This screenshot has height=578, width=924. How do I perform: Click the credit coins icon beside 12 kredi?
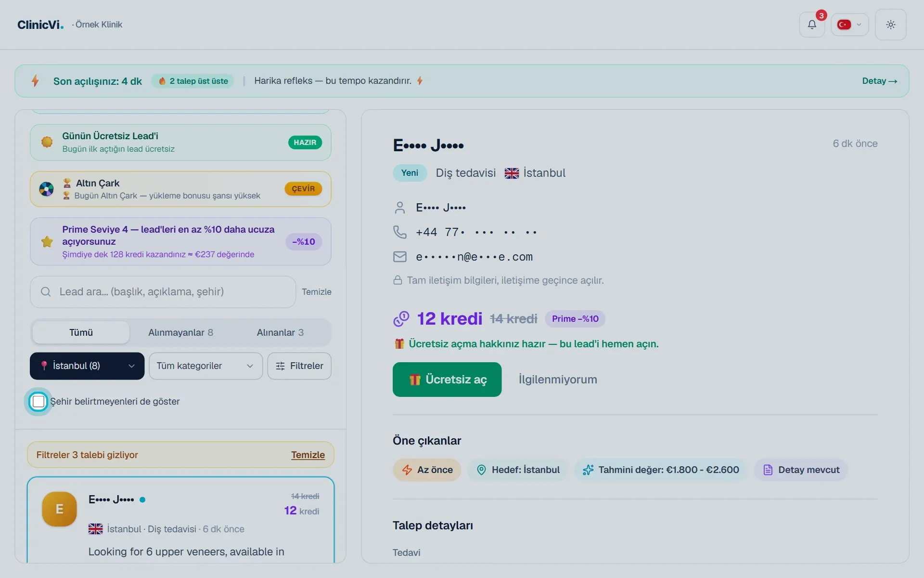pyautogui.click(x=401, y=319)
